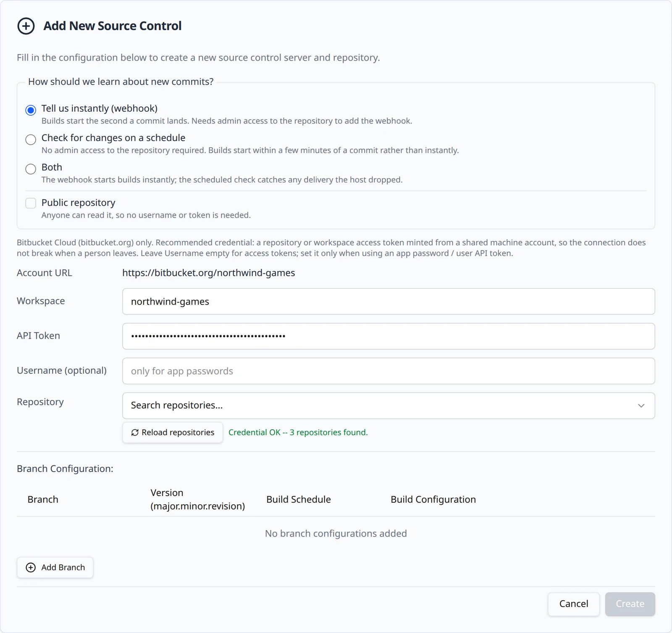The image size is (672, 633).
Task: Click the 'Add New Source Control' title
Action: point(113,26)
